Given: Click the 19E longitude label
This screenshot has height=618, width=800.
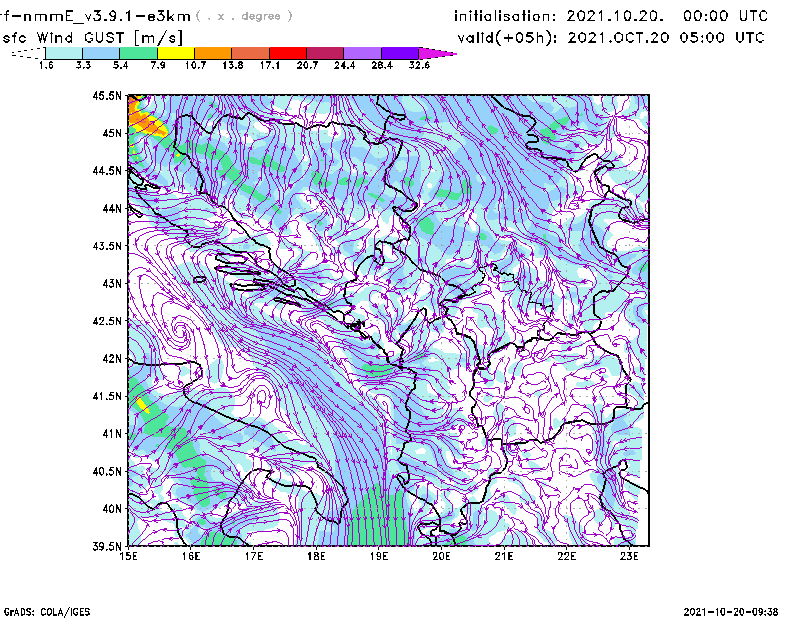Looking at the screenshot, I should [x=379, y=556].
